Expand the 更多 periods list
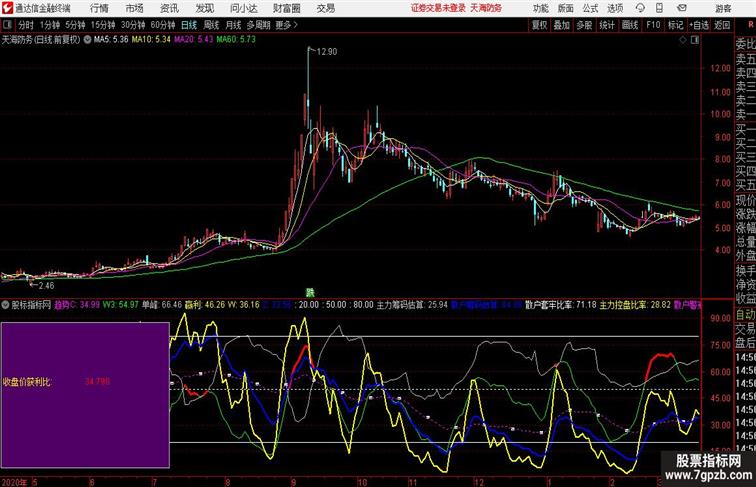756x487 pixels. coord(287,25)
